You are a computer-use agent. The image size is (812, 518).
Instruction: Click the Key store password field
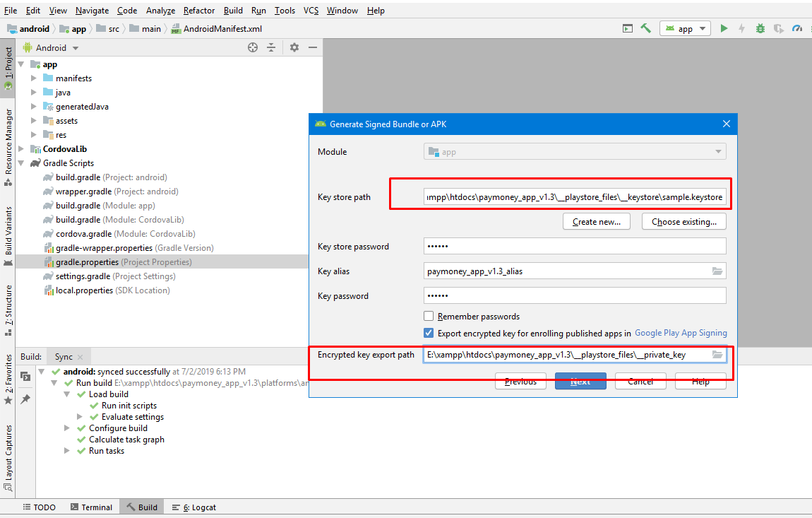[575, 247]
